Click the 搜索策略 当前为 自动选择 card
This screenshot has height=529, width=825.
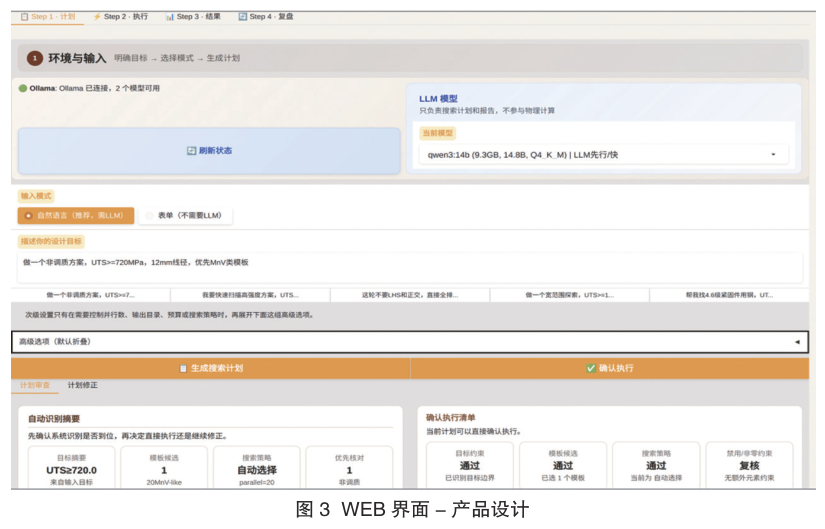coord(656,465)
